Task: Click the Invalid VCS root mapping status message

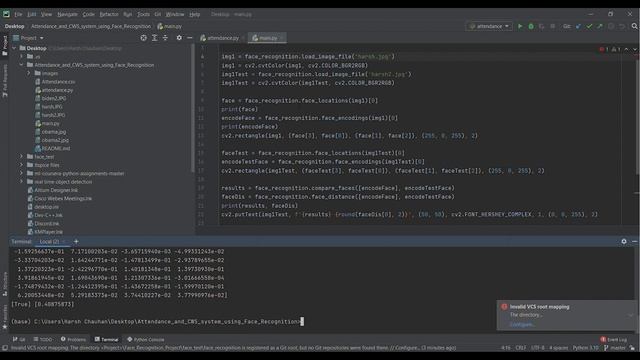Action: [x=233, y=348]
